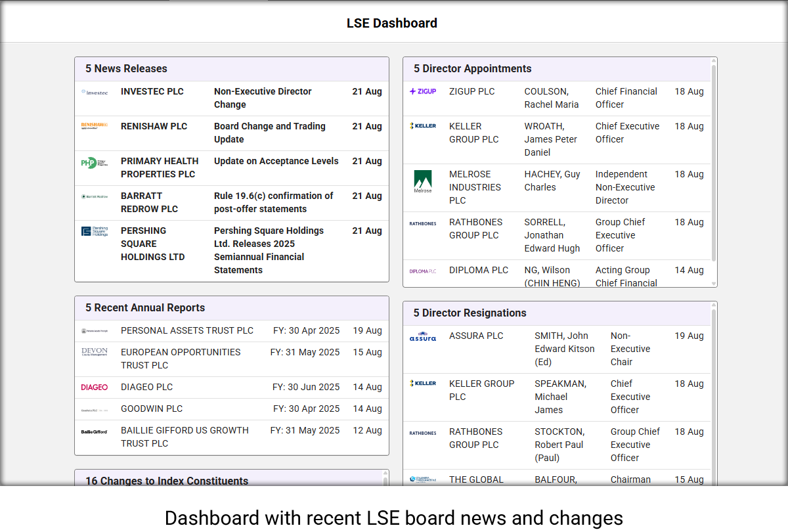Click the Melrose green logo

(423, 181)
